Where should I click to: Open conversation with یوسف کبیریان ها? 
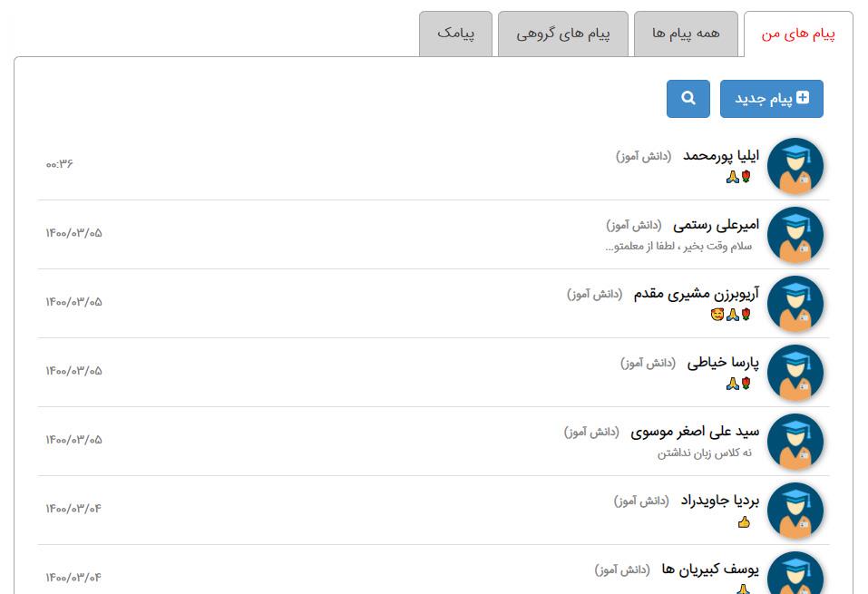pos(434,570)
